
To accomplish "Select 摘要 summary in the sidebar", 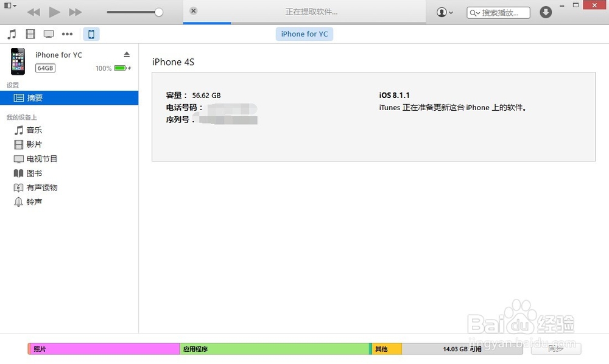I will click(69, 98).
